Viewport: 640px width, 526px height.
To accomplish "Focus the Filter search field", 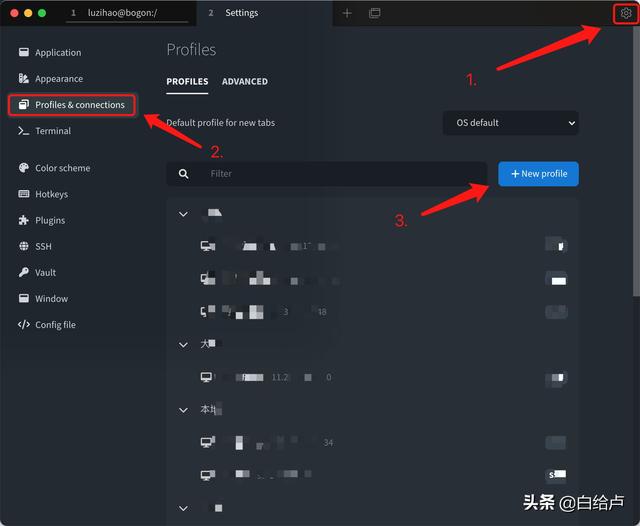I will pyautogui.click(x=327, y=174).
